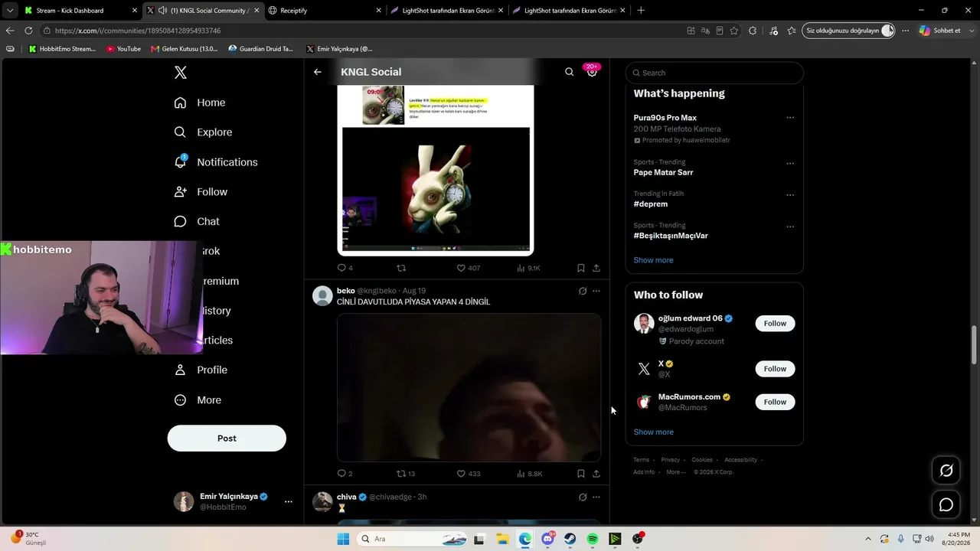Click the browser address bar
Image resolution: width=980 pixels, height=551 pixels.
click(x=364, y=31)
